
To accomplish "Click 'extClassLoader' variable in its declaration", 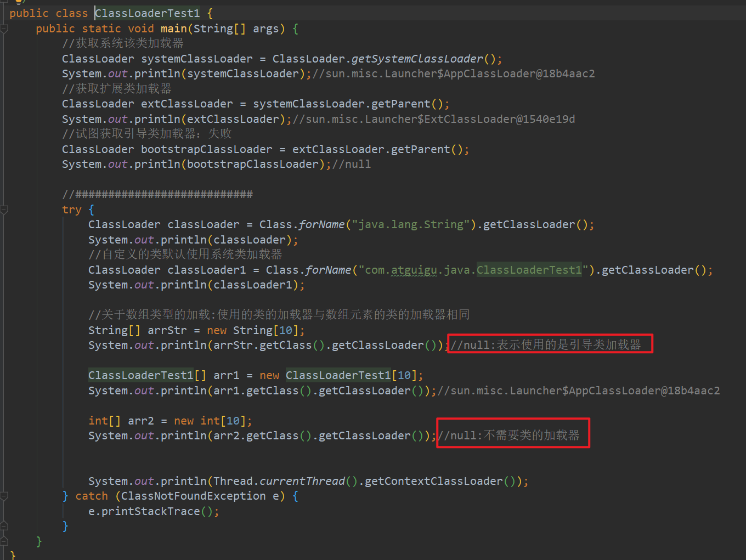I will tap(187, 104).
